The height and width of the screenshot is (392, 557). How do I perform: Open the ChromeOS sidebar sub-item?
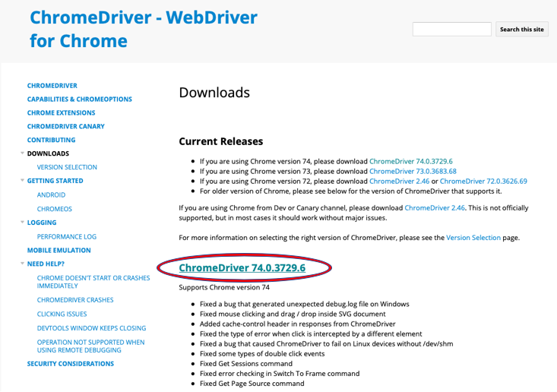coord(55,209)
